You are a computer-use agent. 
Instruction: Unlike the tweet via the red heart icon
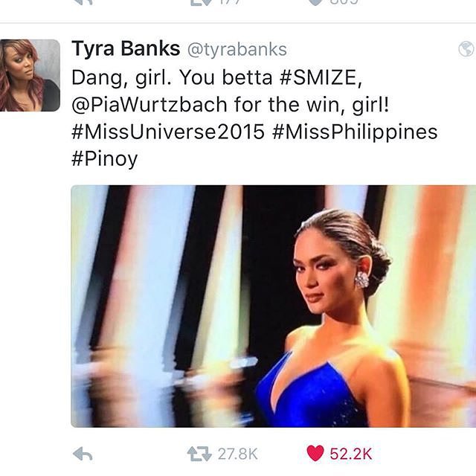[x=315, y=454]
